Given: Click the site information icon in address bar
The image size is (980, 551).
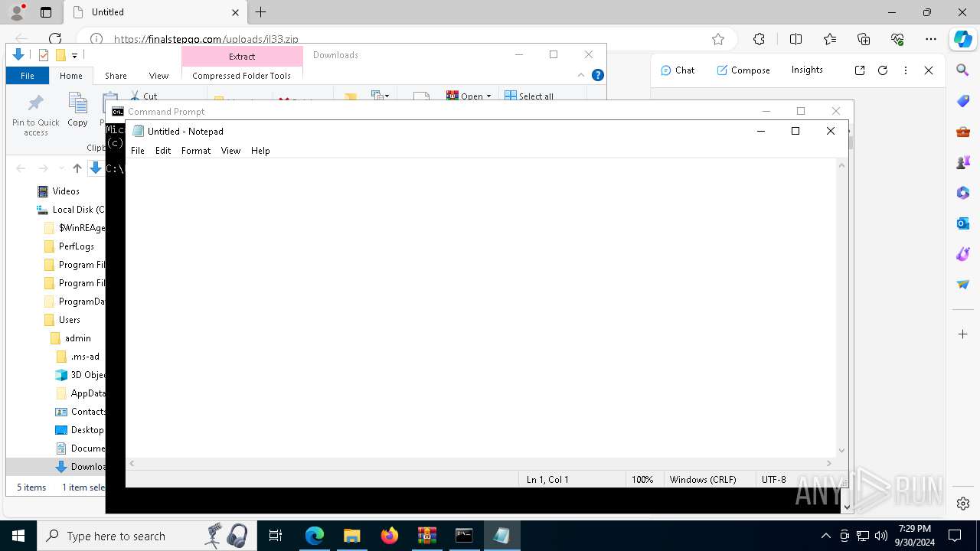Looking at the screenshot, I should coord(96,39).
